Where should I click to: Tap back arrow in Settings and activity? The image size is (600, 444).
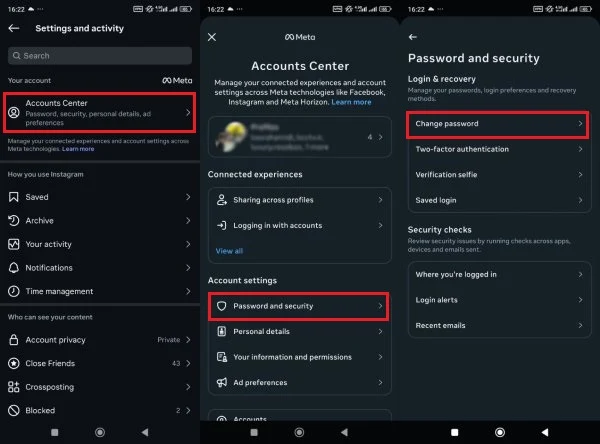14,29
